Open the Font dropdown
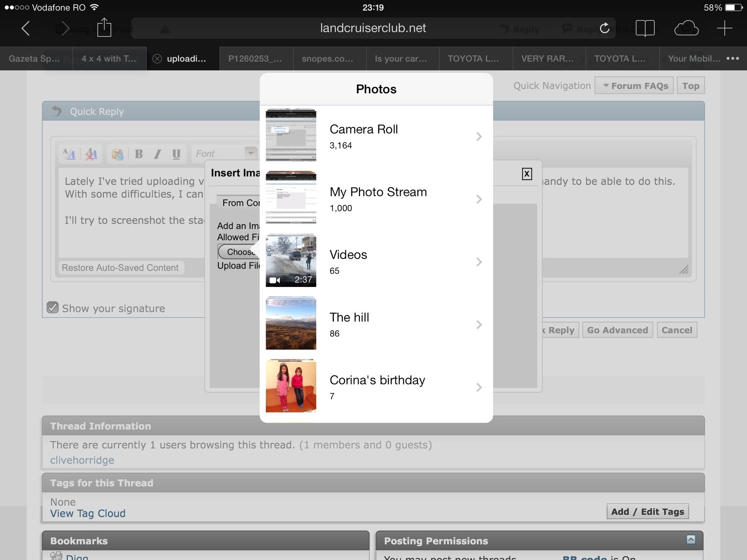The image size is (747, 560). click(225, 154)
